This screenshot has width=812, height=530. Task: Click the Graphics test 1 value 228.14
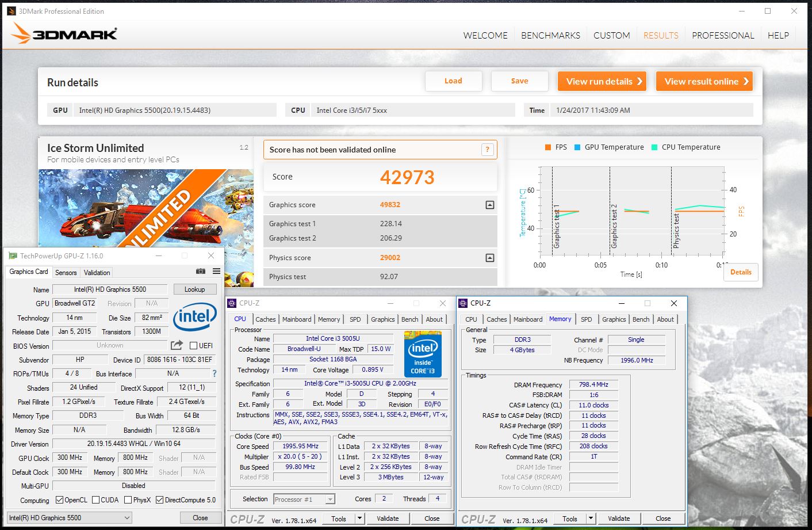pyautogui.click(x=391, y=224)
